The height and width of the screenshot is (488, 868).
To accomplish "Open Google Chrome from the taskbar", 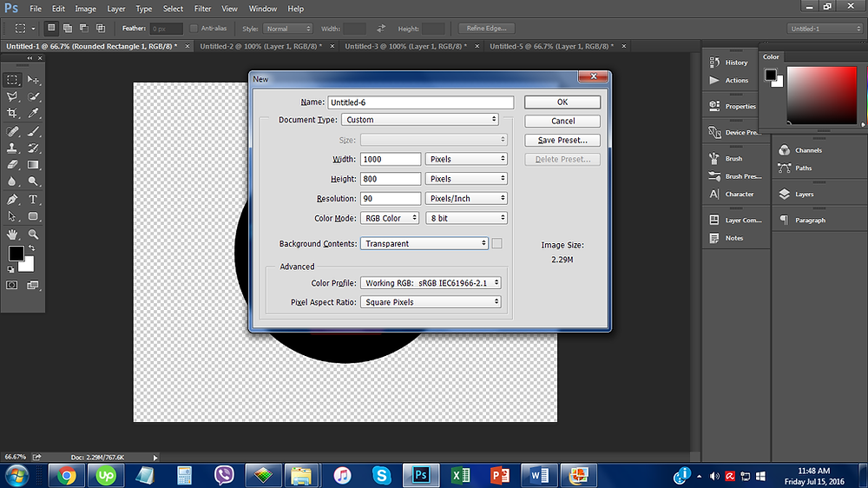I will click(67, 476).
